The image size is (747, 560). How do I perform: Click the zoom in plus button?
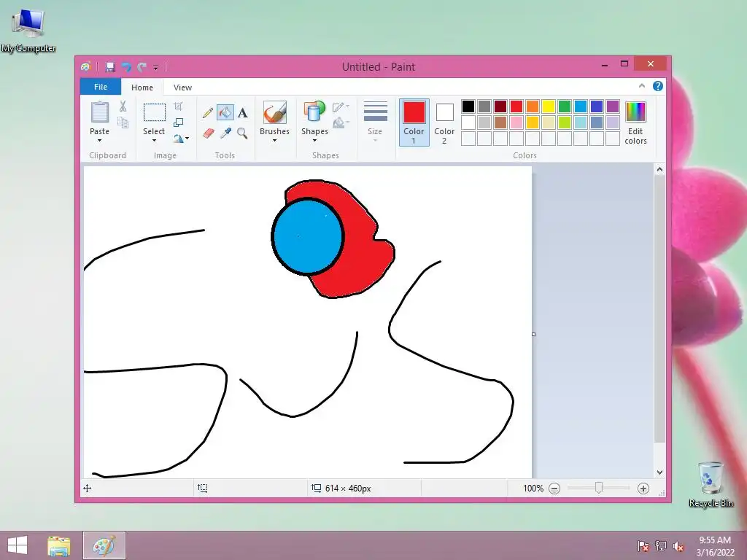click(x=643, y=488)
